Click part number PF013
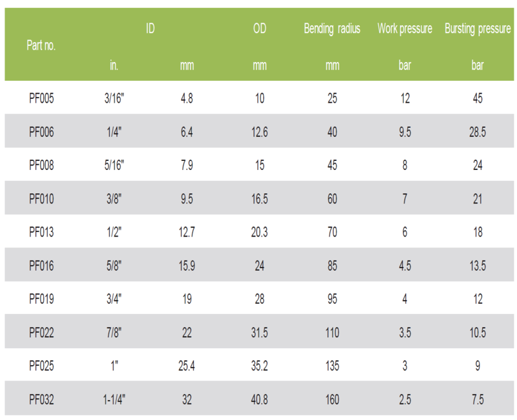Image resolution: width=517 pixels, height=420 pixels. (41, 233)
